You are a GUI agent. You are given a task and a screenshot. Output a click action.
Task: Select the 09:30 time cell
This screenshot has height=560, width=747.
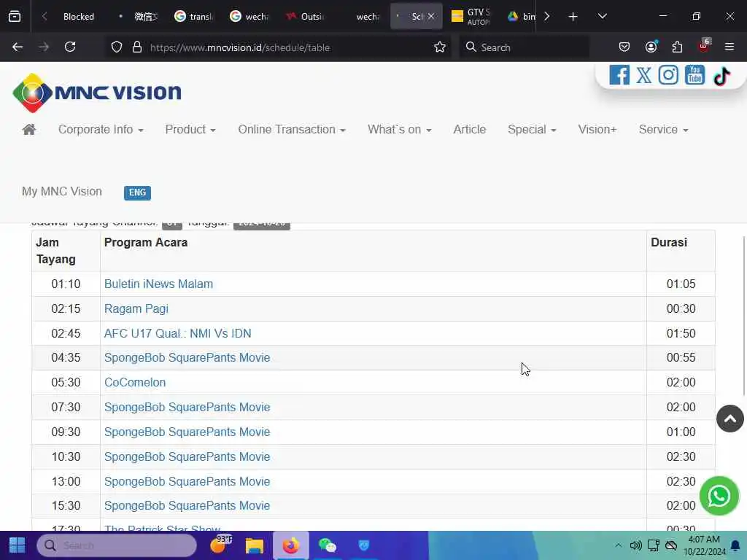[x=66, y=432]
